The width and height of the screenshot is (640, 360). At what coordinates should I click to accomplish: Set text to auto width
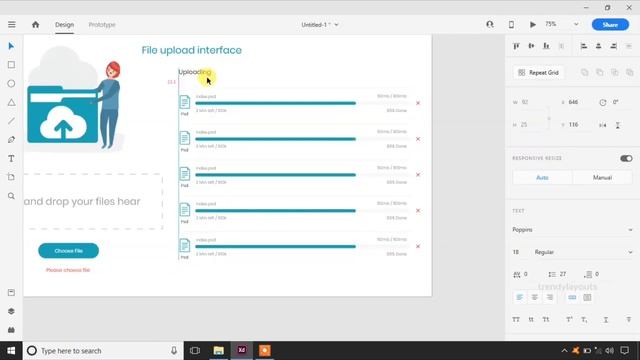coord(572,297)
